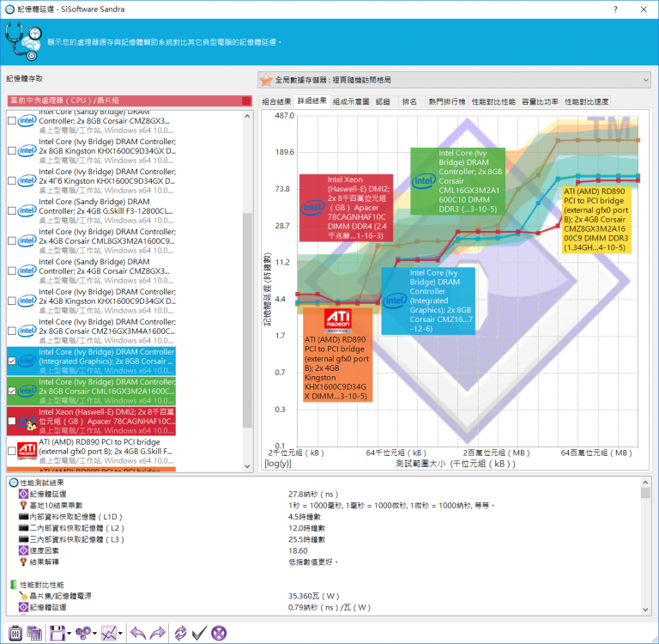Image resolution: width=659 pixels, height=644 pixels.
Task: Expand the chart icon dropdown arrow
Action: [121, 633]
